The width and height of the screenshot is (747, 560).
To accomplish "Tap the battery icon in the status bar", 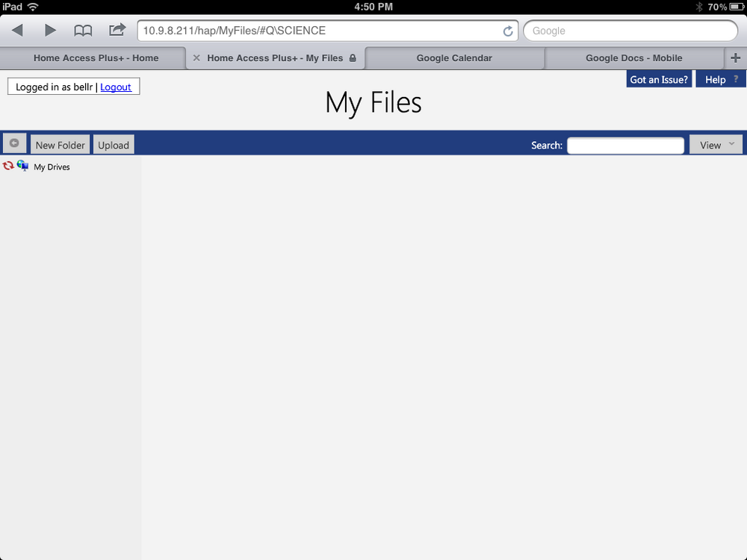I will 737,7.
